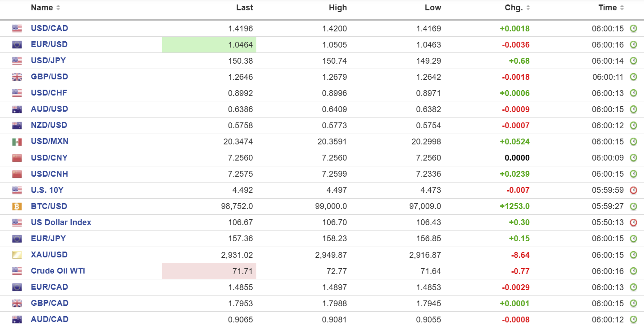This screenshot has width=644, height=326.
Task: Click the gold bar icon beside XAU/USD
Action: (17, 255)
